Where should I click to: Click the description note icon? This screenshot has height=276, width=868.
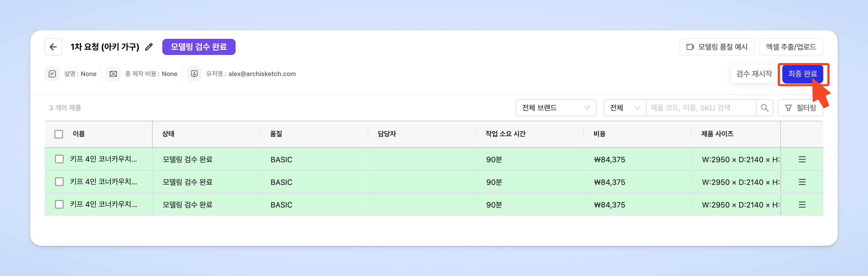52,74
